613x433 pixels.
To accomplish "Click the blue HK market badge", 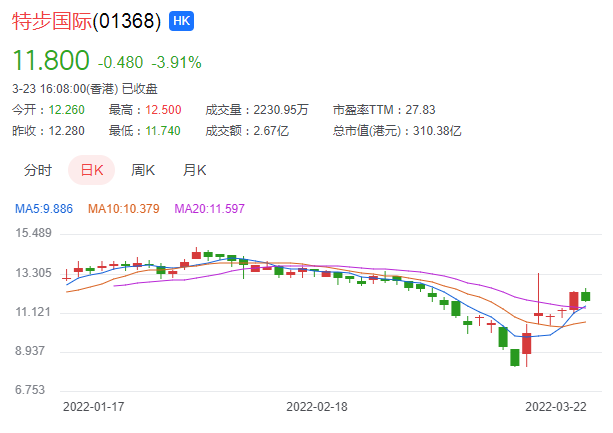I will pos(181,21).
